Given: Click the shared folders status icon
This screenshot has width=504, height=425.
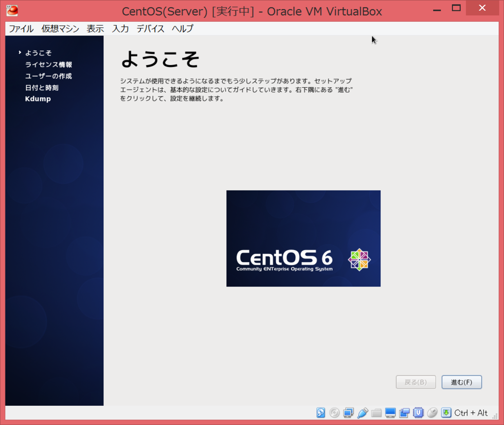Looking at the screenshot, I should coord(377,413).
